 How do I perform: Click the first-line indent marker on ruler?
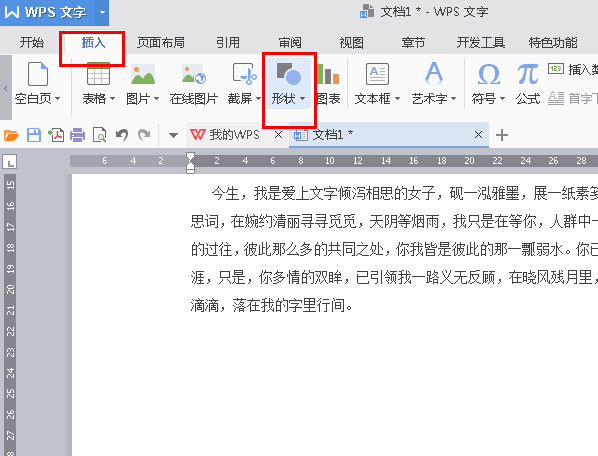pyautogui.click(x=190, y=157)
